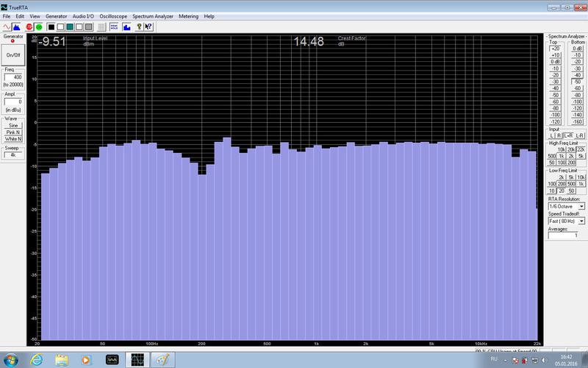The height and width of the screenshot is (368, 588).
Task: Select Pink N noise button
Action: click(x=13, y=132)
